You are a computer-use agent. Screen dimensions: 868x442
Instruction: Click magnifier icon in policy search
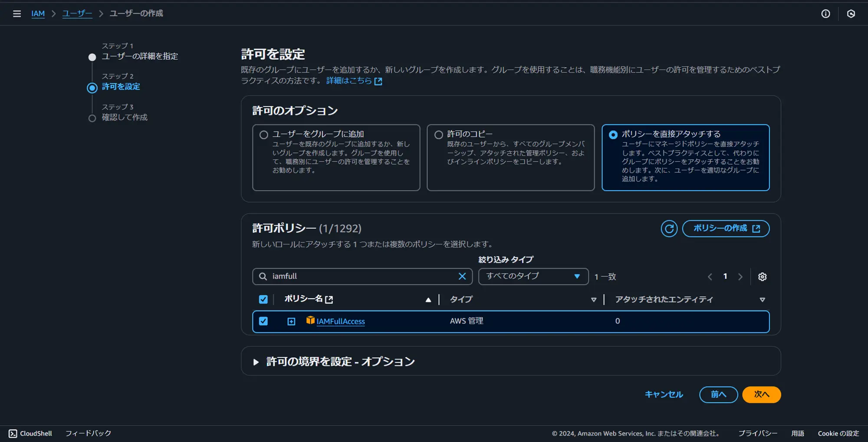pyautogui.click(x=263, y=276)
